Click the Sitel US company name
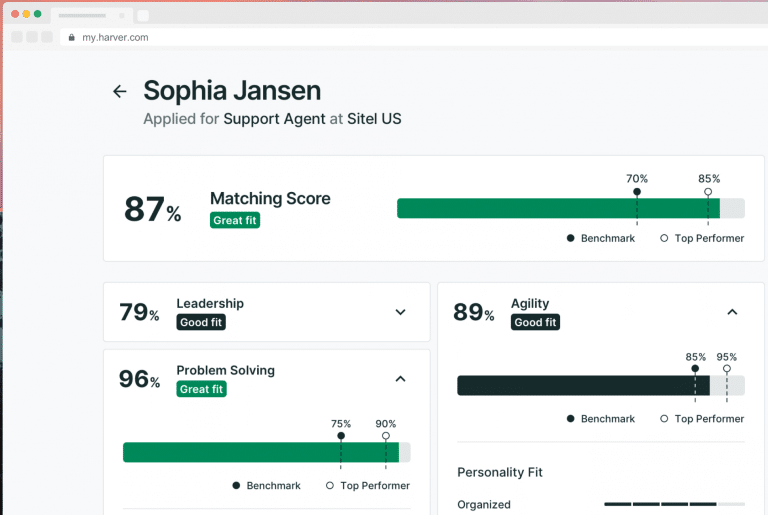 [x=374, y=119]
